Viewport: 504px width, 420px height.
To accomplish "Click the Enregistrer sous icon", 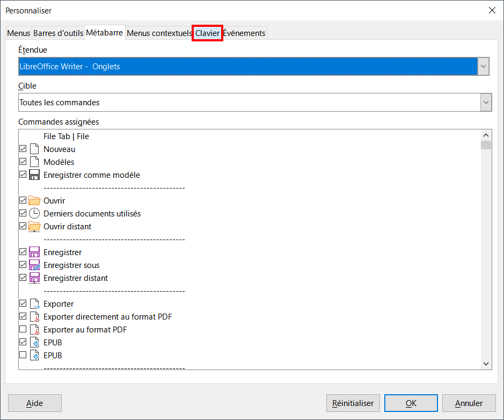I will coord(34,265).
